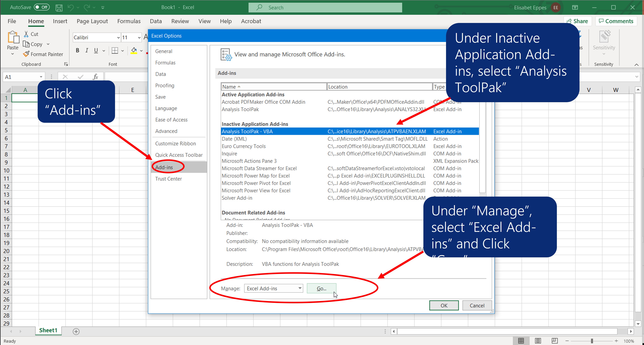Add a new sheet with plus icon
This screenshot has height=345, width=644.
(x=76, y=331)
